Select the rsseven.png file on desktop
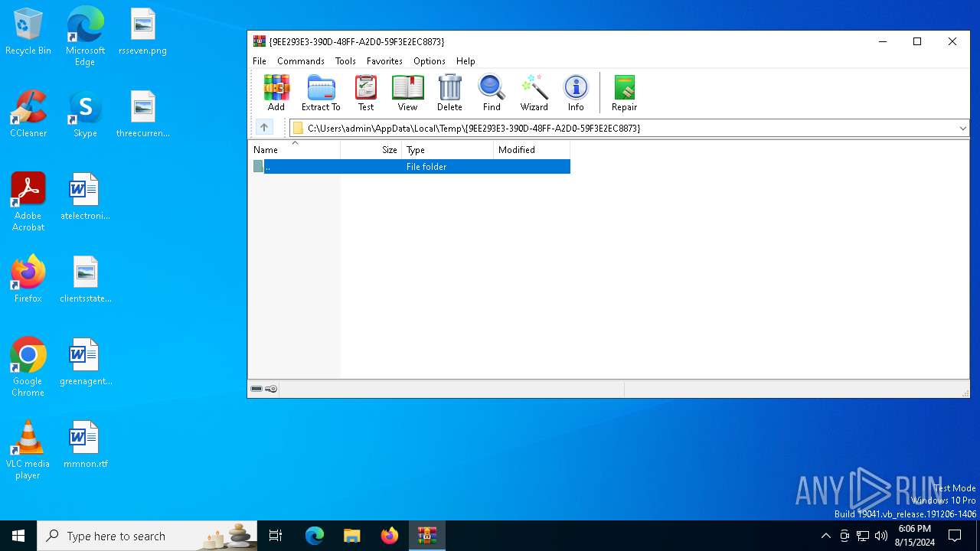 (142, 32)
